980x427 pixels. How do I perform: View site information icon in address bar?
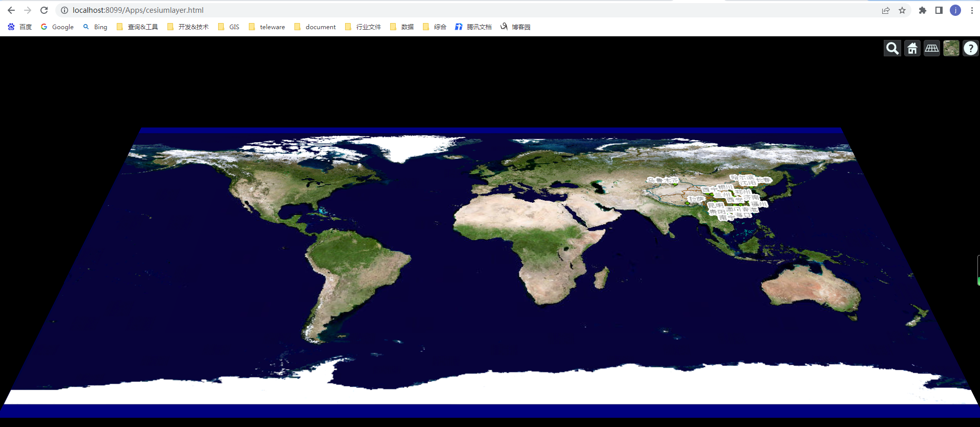point(65,10)
